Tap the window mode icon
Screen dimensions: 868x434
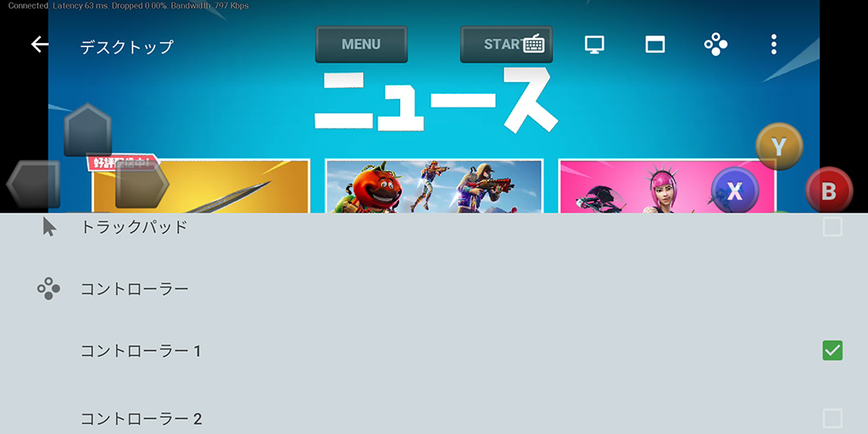(655, 44)
